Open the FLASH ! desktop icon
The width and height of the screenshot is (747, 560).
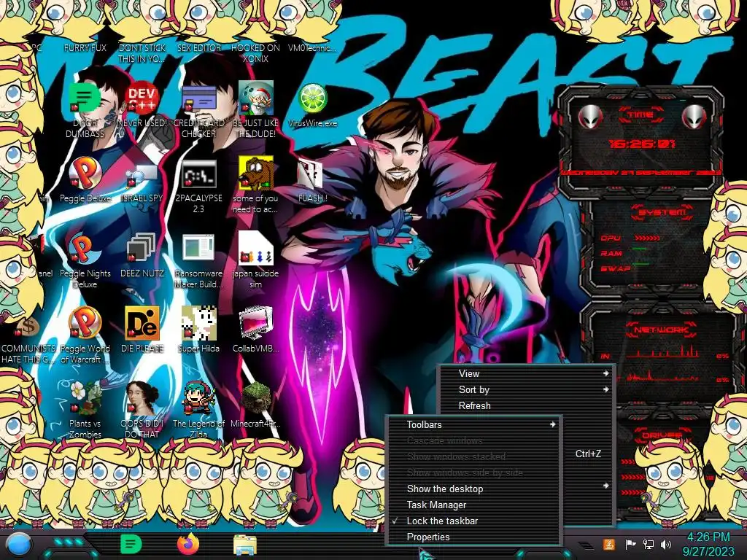(311, 174)
